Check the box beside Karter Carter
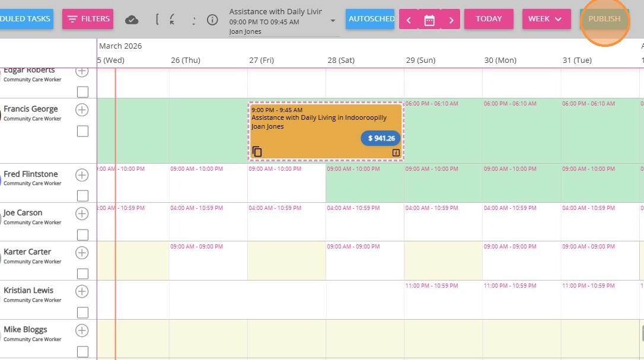644x360 pixels. click(x=82, y=273)
